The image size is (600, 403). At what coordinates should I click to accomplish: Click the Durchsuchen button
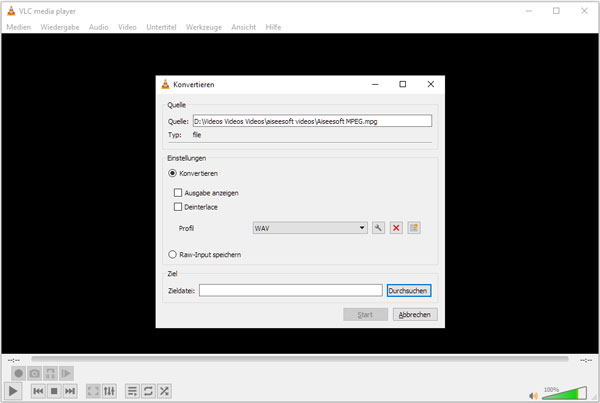click(x=409, y=290)
